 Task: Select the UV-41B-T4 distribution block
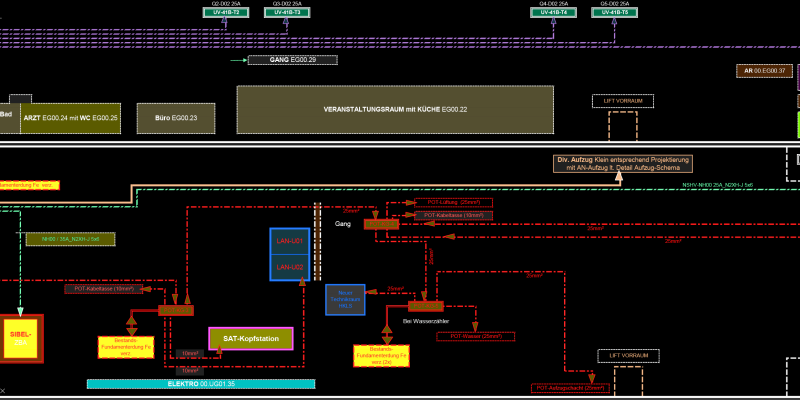(x=553, y=12)
